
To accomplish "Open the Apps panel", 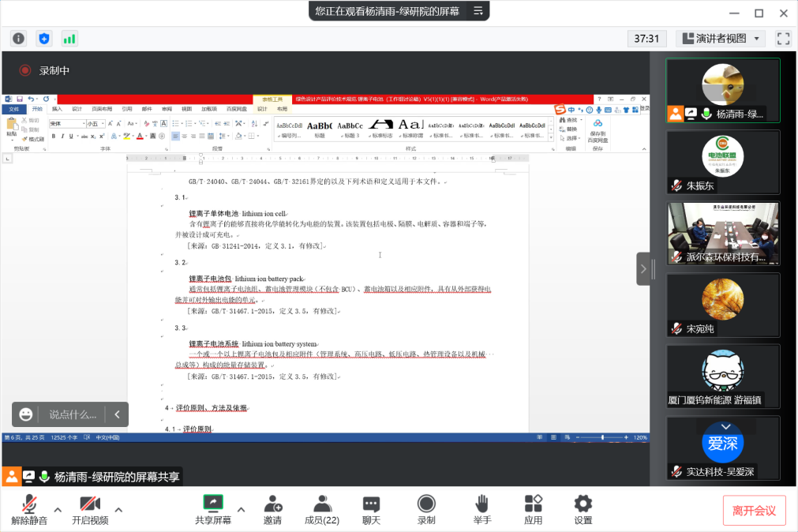I will [x=534, y=510].
